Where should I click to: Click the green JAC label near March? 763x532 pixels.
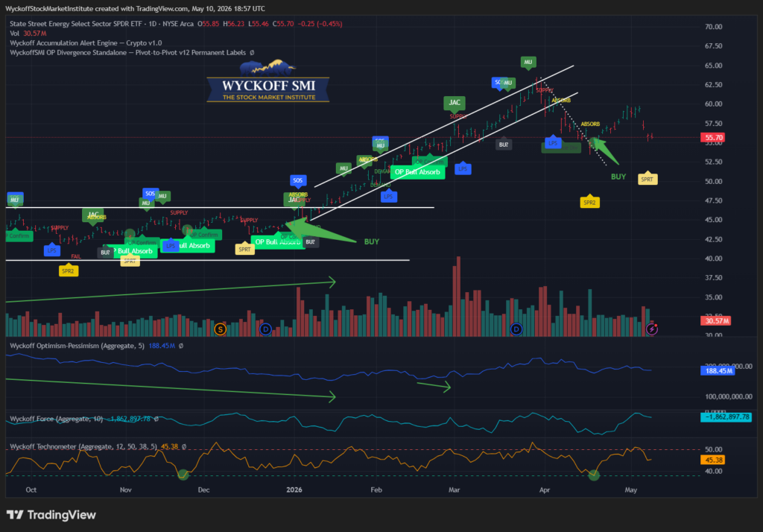point(455,103)
